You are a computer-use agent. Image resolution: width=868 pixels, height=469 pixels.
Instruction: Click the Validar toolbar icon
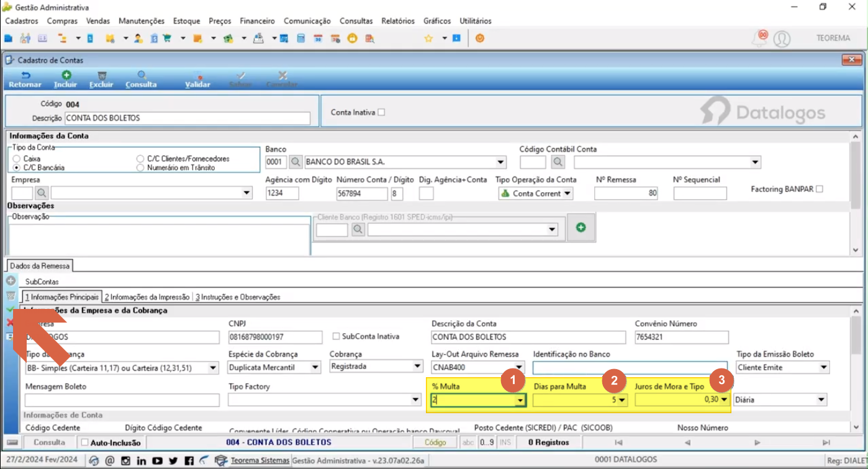(x=197, y=75)
